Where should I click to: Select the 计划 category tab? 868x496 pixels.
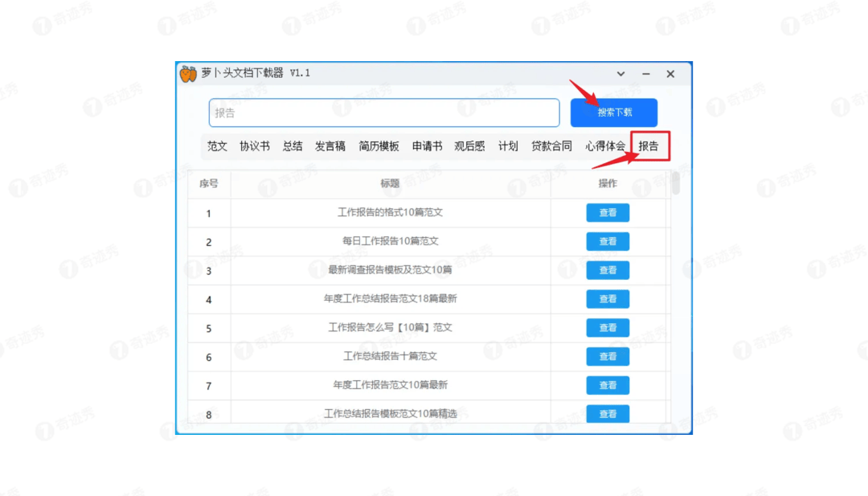pyautogui.click(x=508, y=146)
